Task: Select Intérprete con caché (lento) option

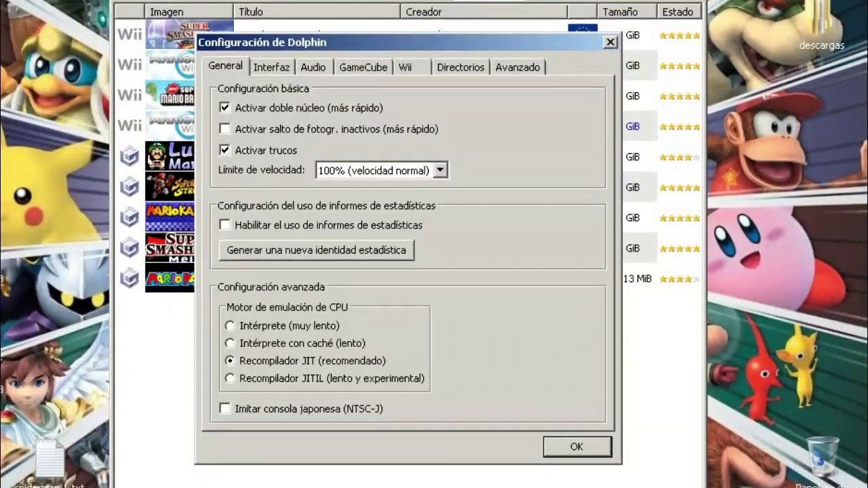Action: [x=230, y=344]
